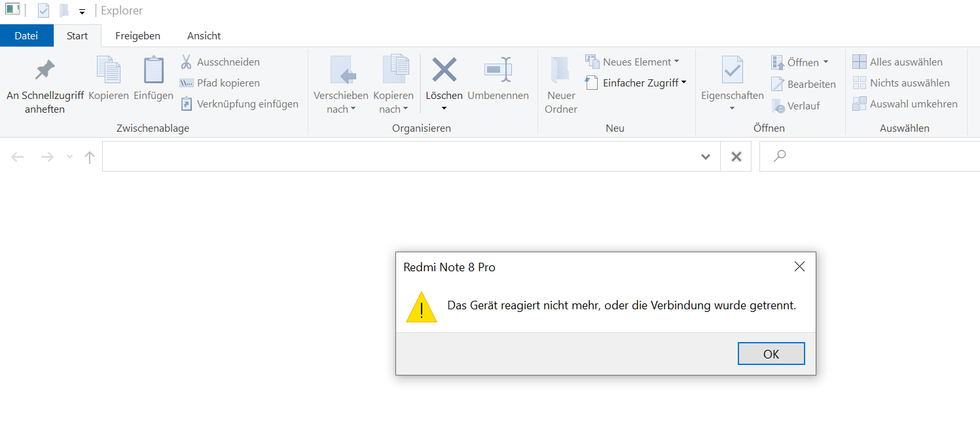Open Customize Quick Access Toolbar arrow

click(x=82, y=12)
